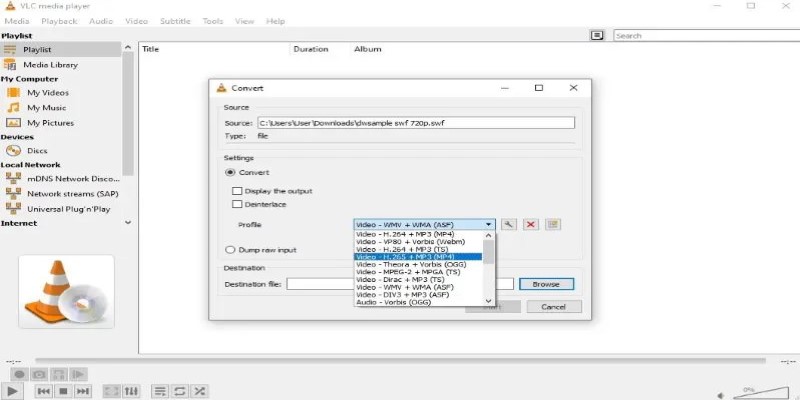Select Playlist item in sidebar
The image size is (800, 400).
click(x=37, y=49)
